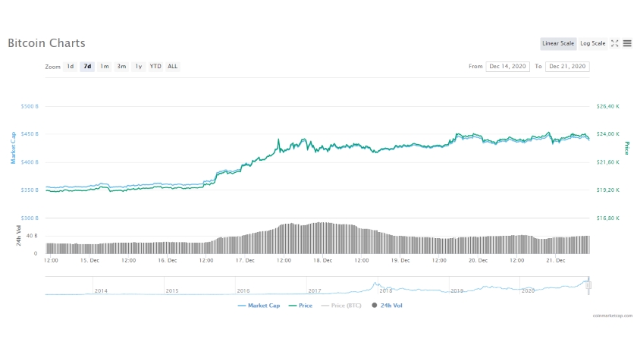The width and height of the screenshot is (637, 364).
Task: Toggle Price series in legend
Action: coord(300,306)
